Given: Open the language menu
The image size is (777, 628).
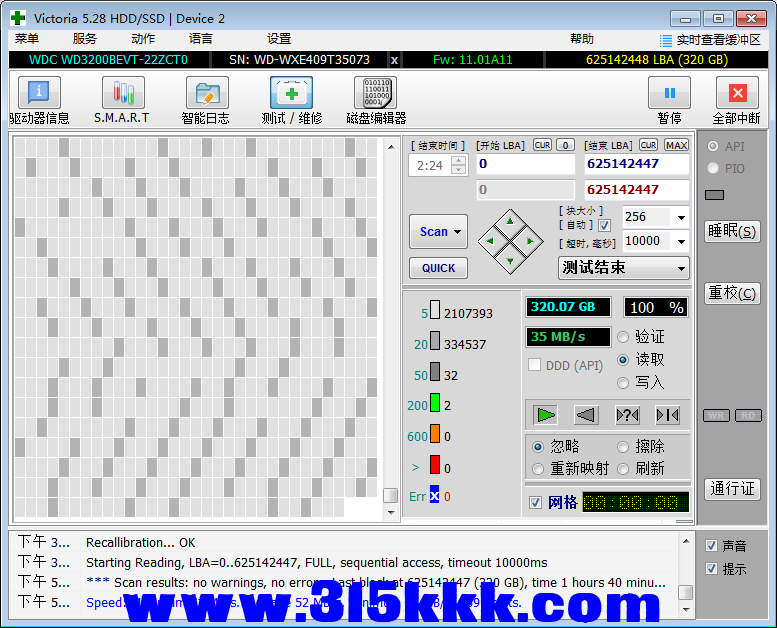Looking at the screenshot, I should pyautogui.click(x=200, y=39).
